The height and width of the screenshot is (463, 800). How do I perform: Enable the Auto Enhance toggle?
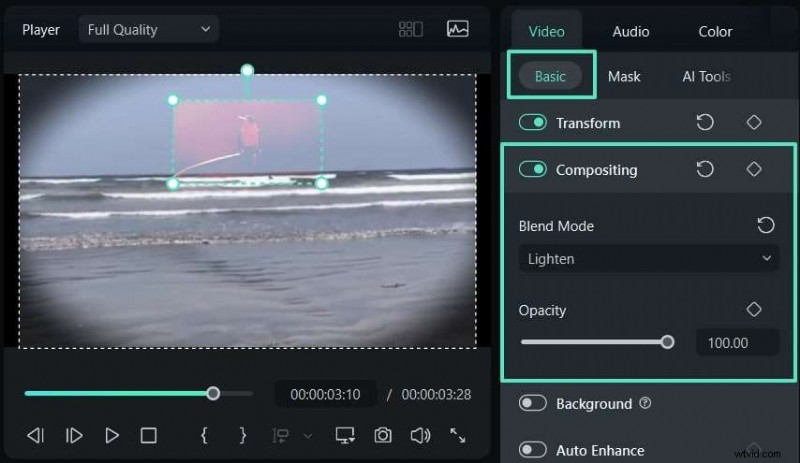(533, 450)
